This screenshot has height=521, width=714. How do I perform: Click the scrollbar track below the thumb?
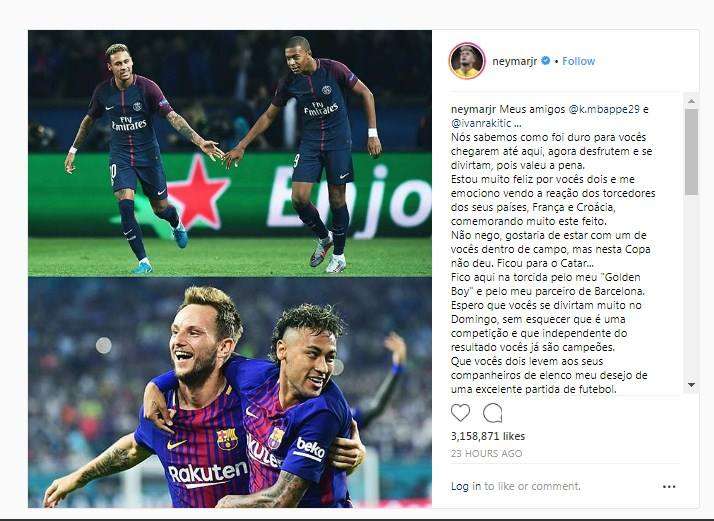[x=691, y=287]
